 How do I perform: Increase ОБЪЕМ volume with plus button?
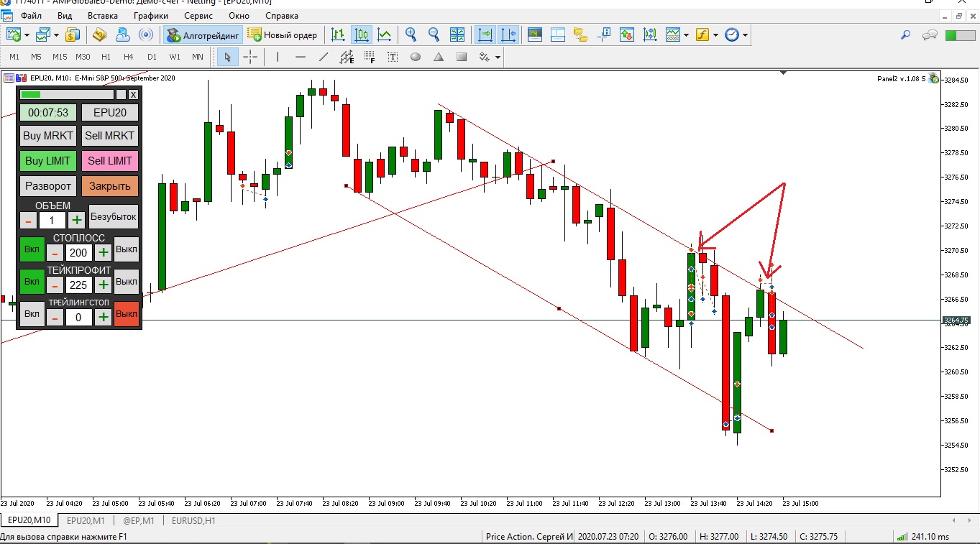click(x=77, y=220)
